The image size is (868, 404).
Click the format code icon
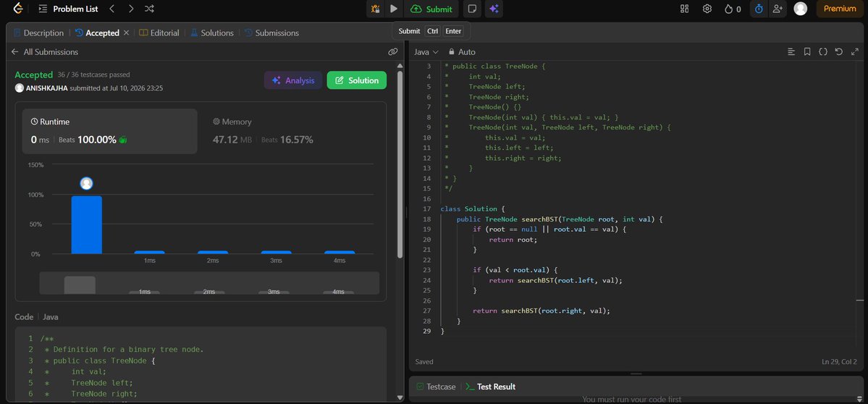pos(791,52)
